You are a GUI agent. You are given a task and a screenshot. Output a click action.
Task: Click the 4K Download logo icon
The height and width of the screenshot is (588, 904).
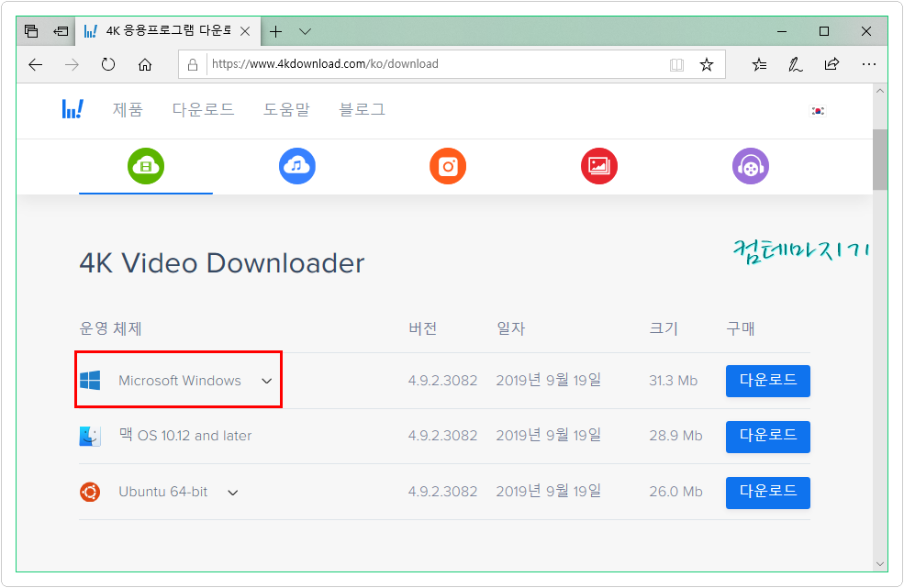[73, 109]
